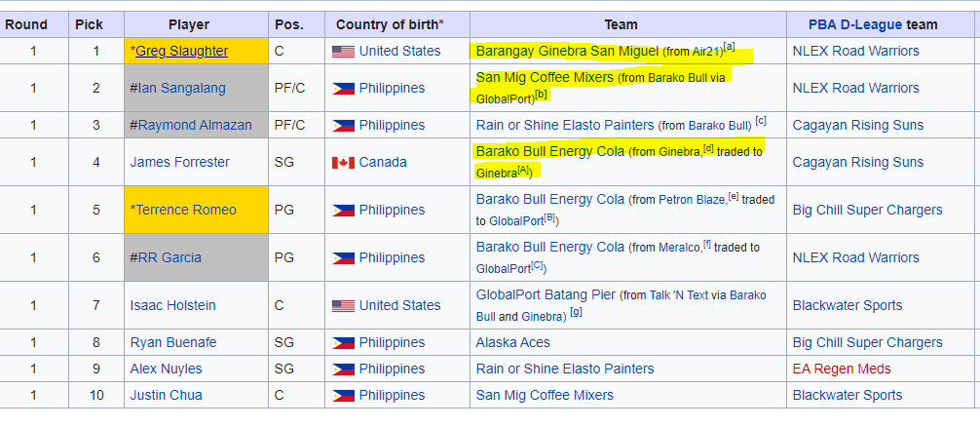Follow the Ryan Buenafe link

tap(173, 342)
